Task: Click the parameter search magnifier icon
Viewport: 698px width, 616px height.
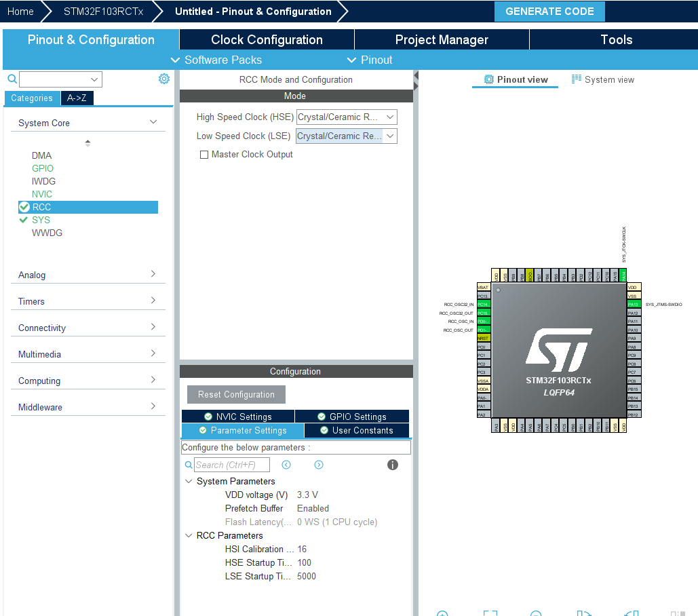Action: 189,465
